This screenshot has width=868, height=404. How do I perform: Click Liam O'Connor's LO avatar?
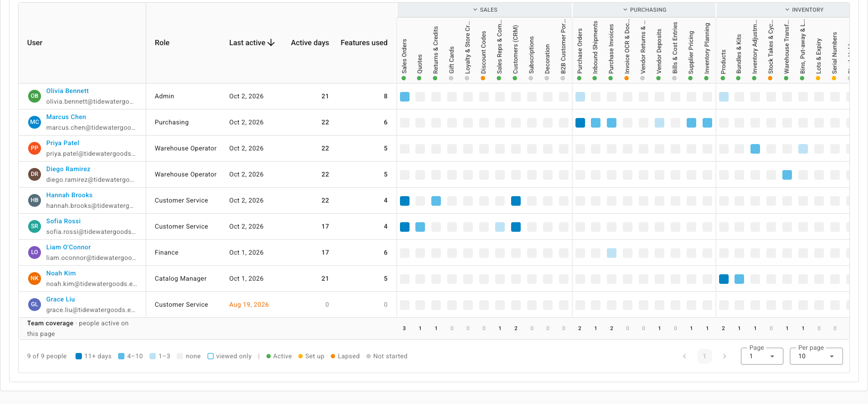(x=35, y=252)
